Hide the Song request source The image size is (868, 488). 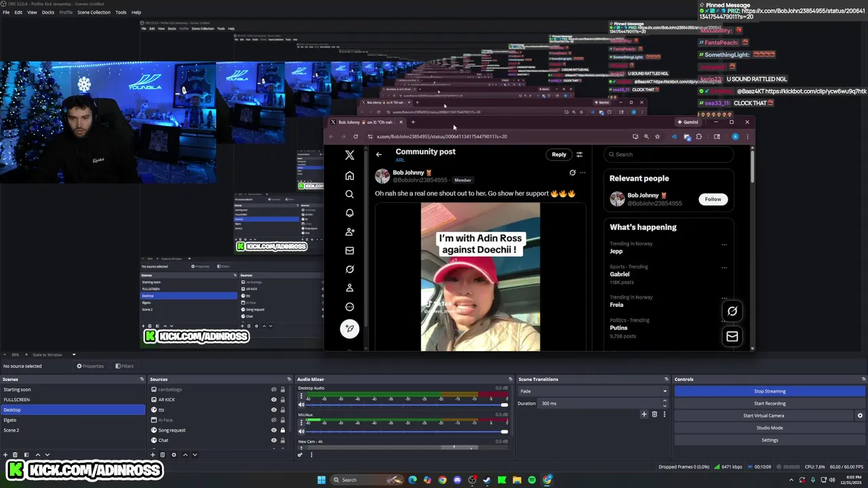coord(274,430)
